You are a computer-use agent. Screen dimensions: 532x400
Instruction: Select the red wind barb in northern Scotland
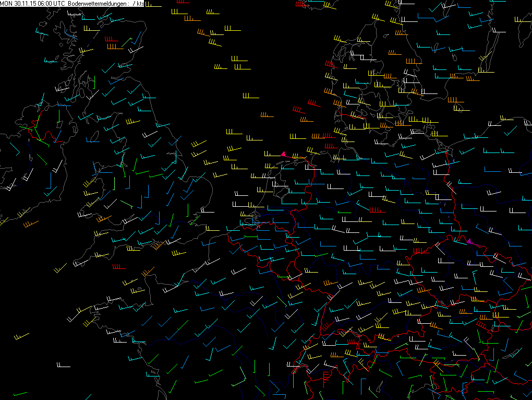pos(111,40)
